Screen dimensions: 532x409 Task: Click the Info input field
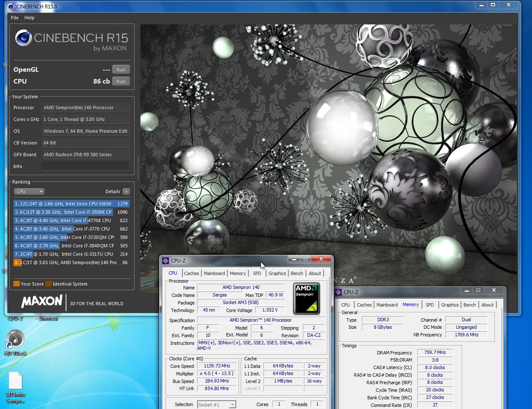point(85,166)
